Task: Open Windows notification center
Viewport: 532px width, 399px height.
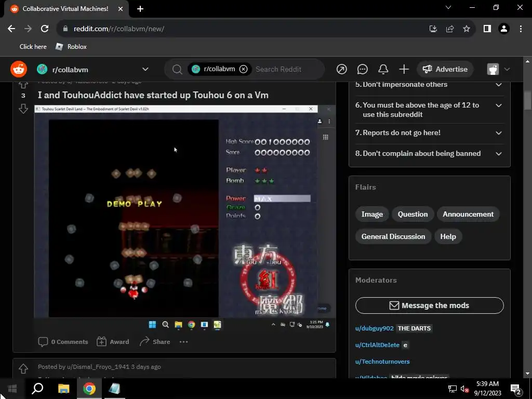Action: coord(516,389)
